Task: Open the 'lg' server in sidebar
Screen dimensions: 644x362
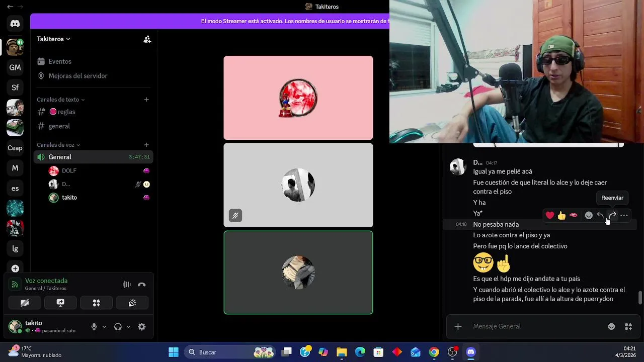Action: [x=15, y=248]
